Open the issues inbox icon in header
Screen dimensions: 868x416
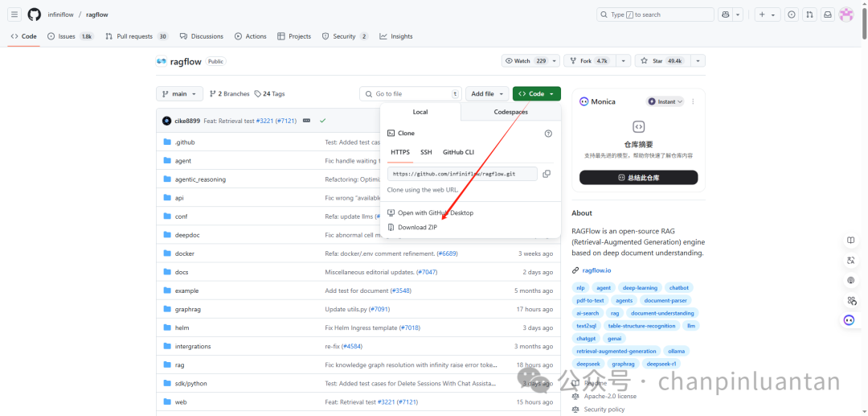[x=792, y=14]
